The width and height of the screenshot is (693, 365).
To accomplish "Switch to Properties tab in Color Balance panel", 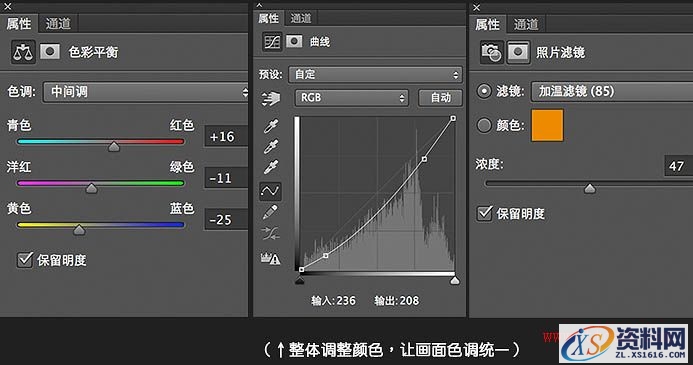I will point(19,23).
